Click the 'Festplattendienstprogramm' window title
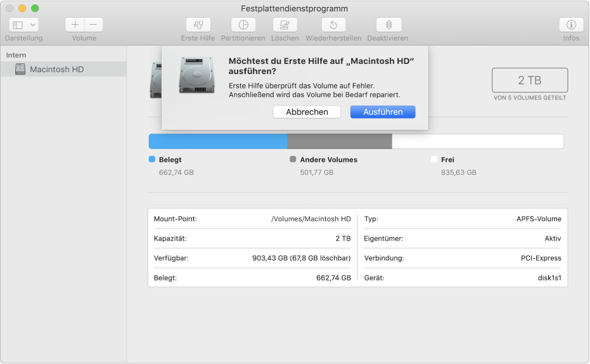Viewport: 590px width, 364px height. [294, 8]
